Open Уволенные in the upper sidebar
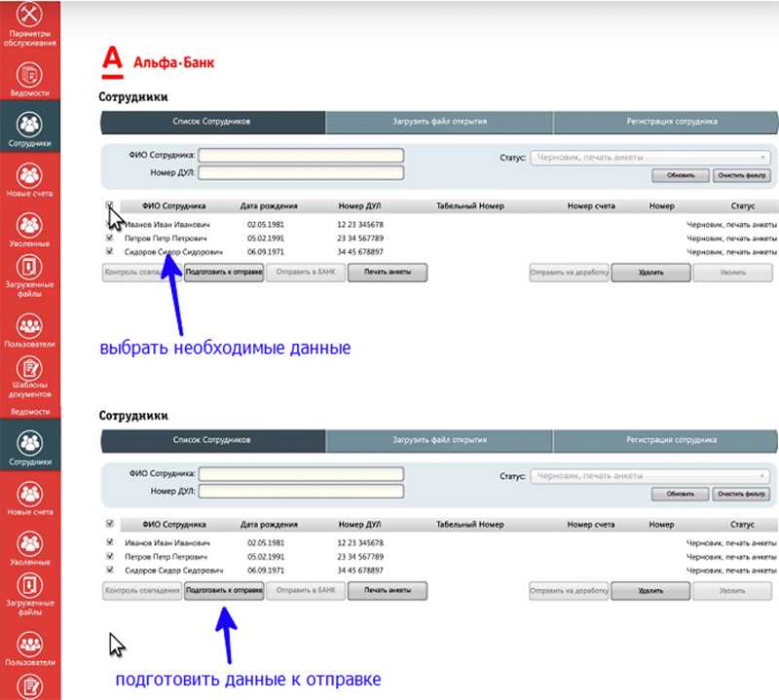The width and height of the screenshot is (779, 700). coord(29,230)
